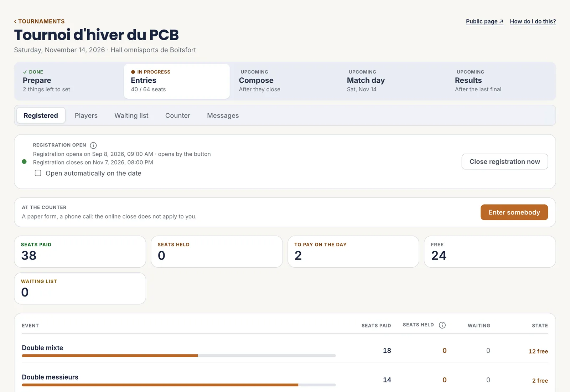Click the Double messieurs event name
The image size is (570, 392).
50,377
